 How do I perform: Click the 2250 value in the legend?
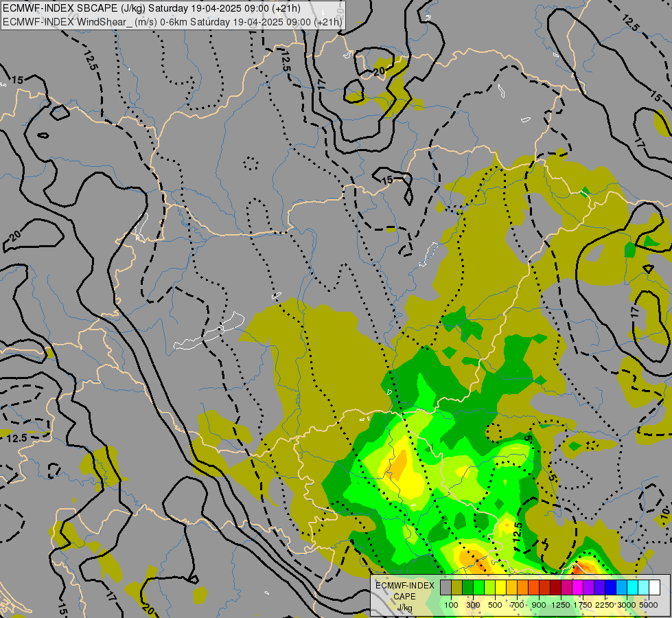pos(605,605)
